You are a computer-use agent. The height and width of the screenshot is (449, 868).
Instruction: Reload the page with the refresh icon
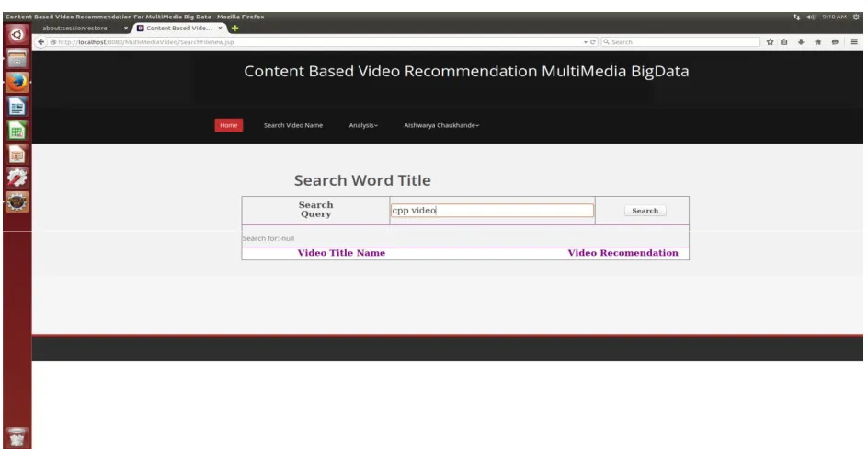click(593, 42)
